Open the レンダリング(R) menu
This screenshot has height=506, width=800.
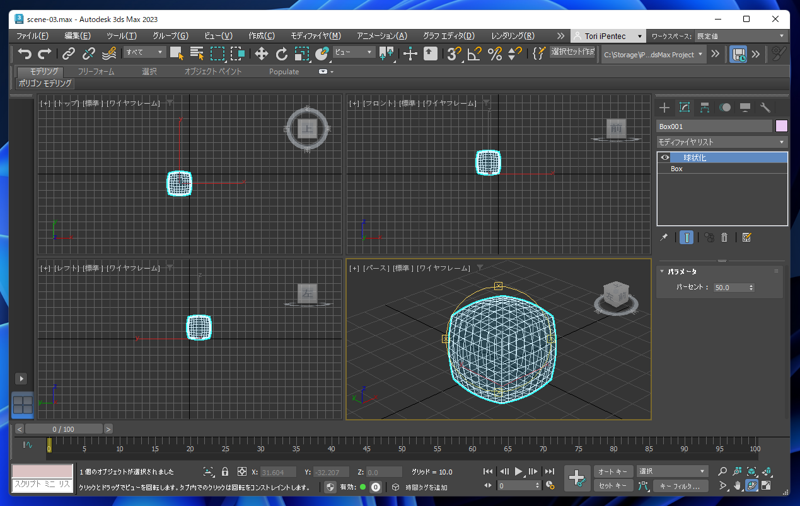pyautogui.click(x=513, y=36)
